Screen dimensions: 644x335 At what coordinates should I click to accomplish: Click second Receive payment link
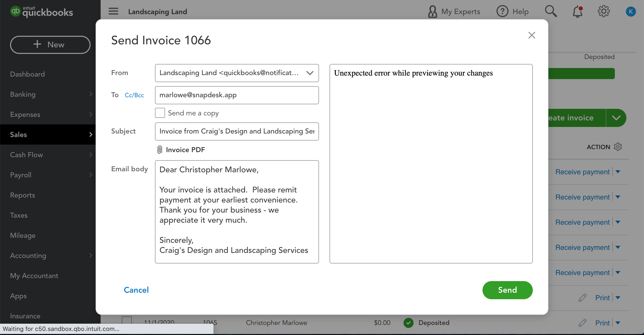582,197
